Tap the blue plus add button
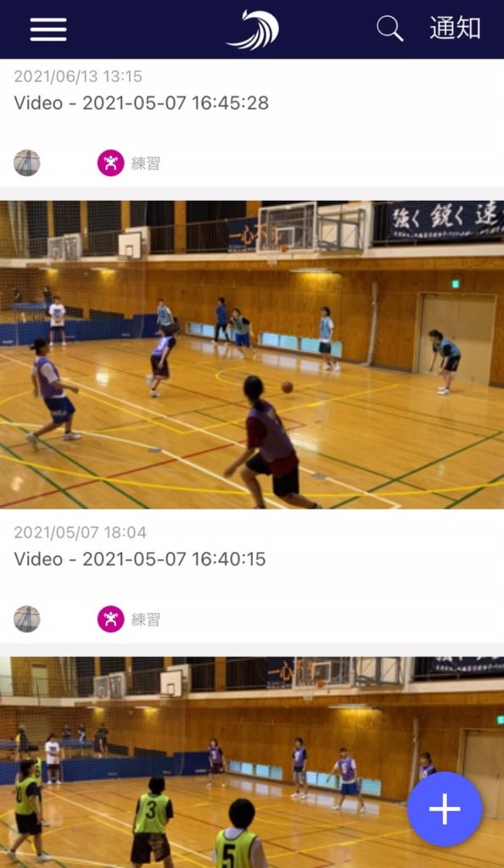 click(445, 809)
